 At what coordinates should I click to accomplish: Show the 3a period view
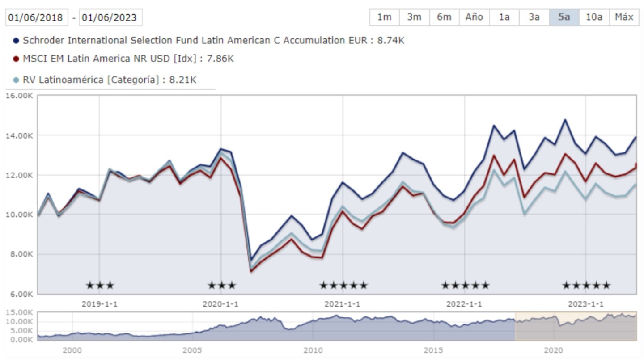click(534, 17)
